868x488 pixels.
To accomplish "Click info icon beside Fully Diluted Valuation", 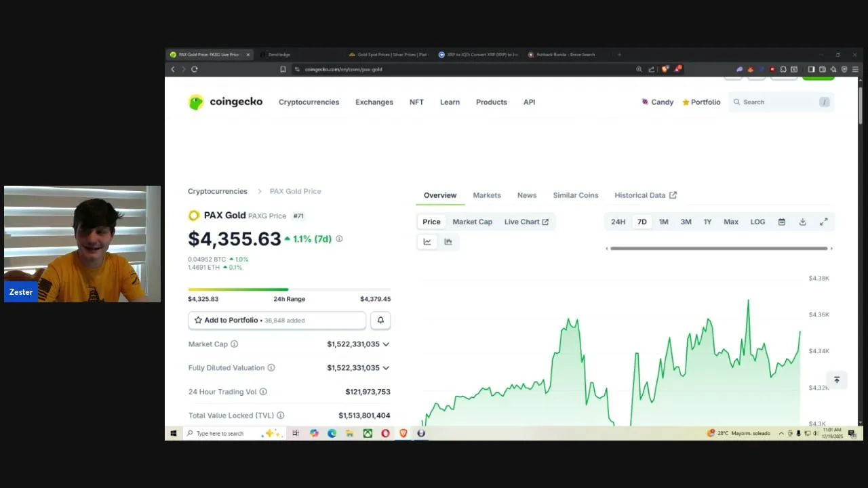I will pos(271,368).
